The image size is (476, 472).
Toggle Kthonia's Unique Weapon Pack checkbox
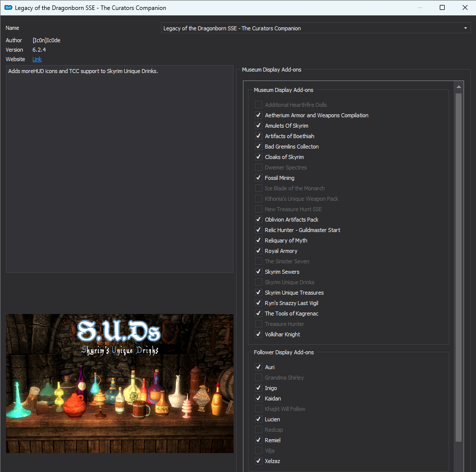point(258,199)
